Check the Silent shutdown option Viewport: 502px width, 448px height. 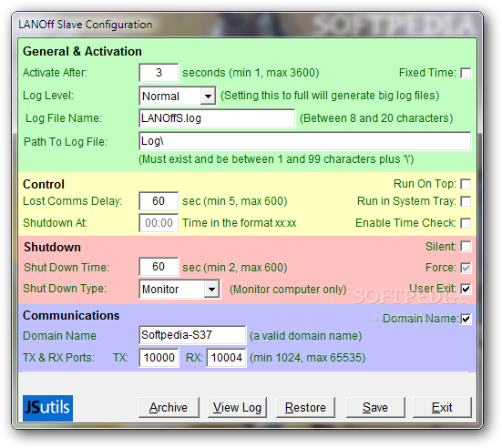(x=466, y=247)
